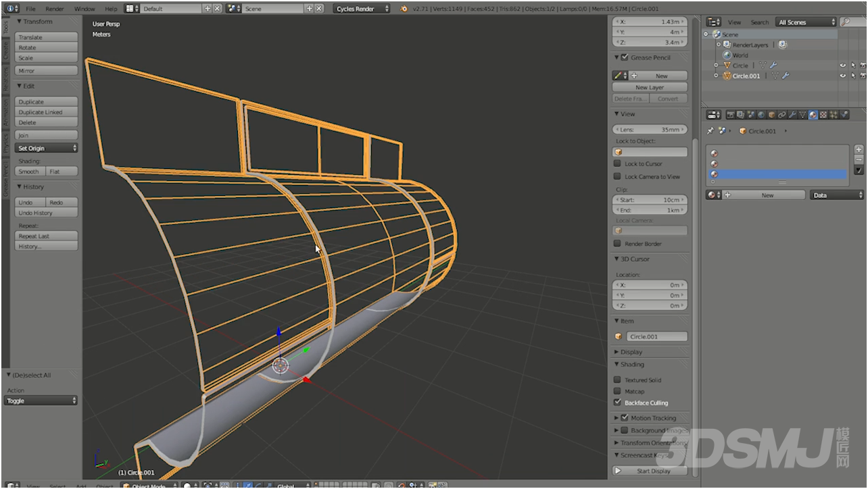Open the Cycles Render engine dropdown
This screenshot has height=489, width=868.
pos(362,9)
